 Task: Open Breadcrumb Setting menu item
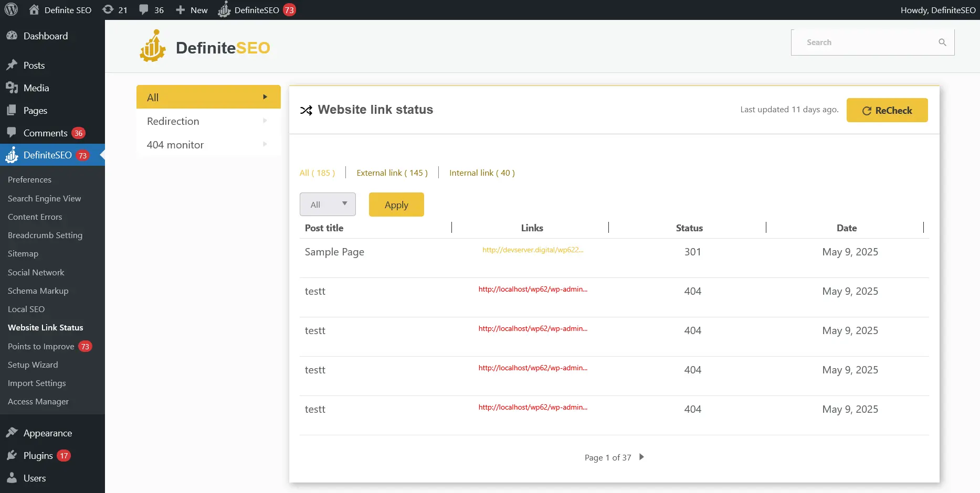point(45,235)
